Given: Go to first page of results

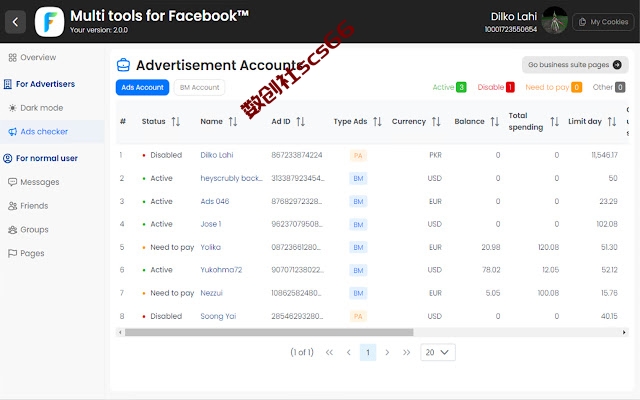Looking at the screenshot, I should pyautogui.click(x=329, y=353).
